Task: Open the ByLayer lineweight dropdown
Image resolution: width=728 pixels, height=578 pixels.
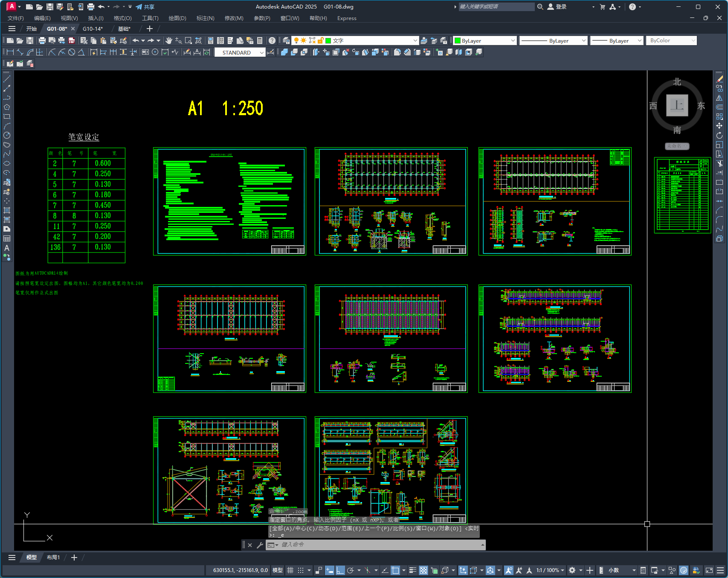Action: pyautogui.click(x=617, y=41)
